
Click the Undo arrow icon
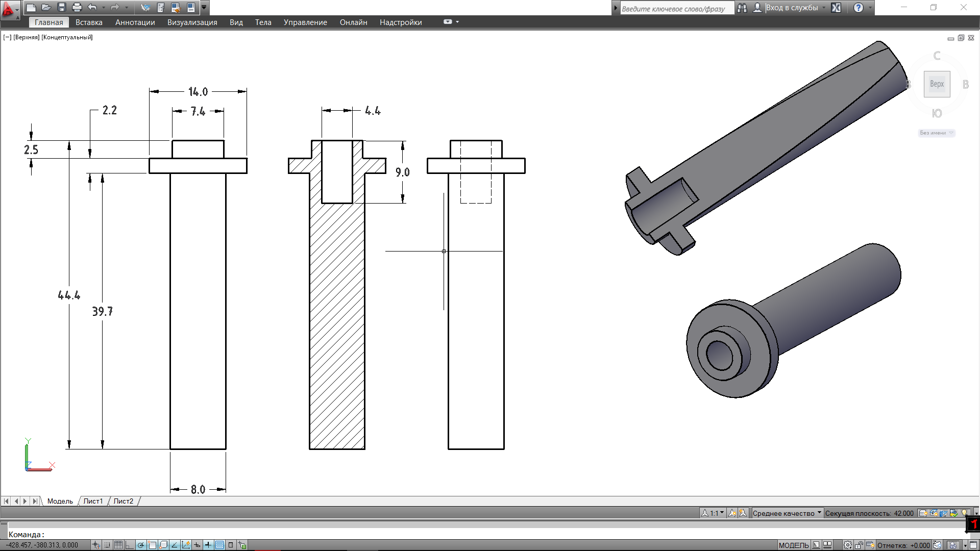(92, 7)
